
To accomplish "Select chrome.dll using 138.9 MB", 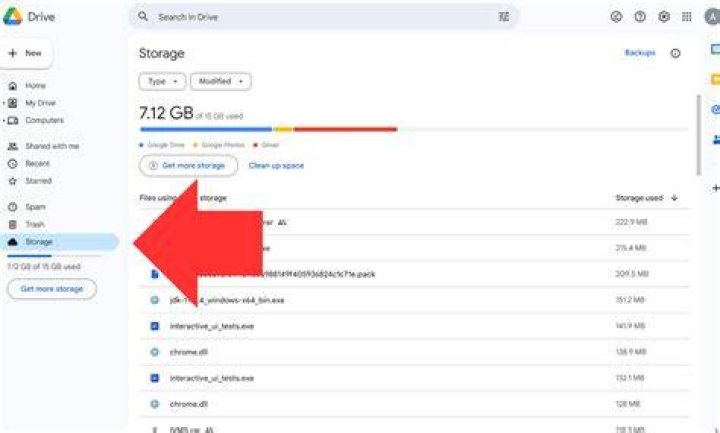I will (x=189, y=352).
